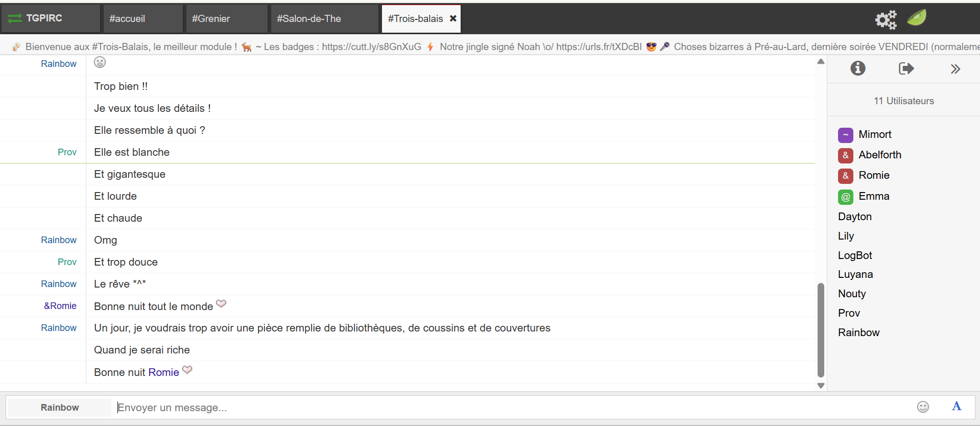
Task: Click the chat scrollbar up arrow
Action: coord(821,61)
